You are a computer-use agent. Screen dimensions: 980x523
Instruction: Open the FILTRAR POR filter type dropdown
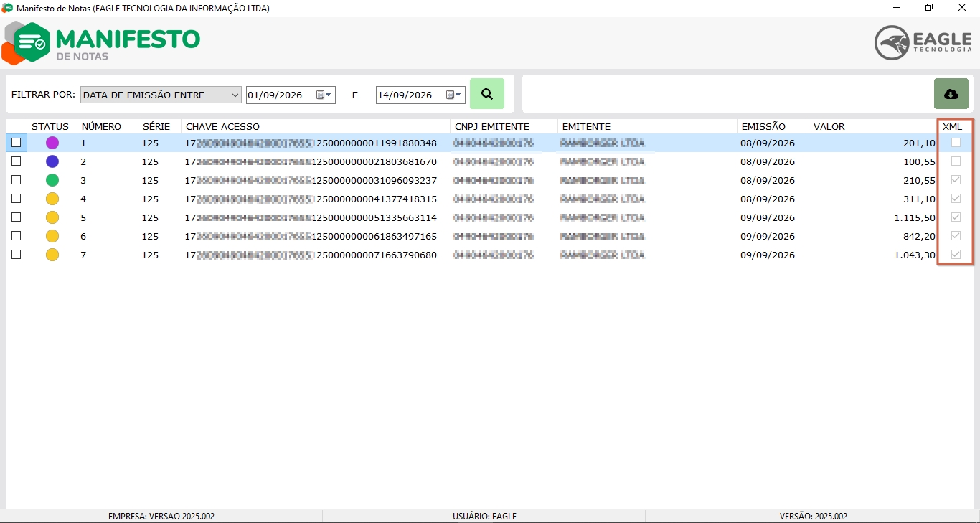coord(161,95)
